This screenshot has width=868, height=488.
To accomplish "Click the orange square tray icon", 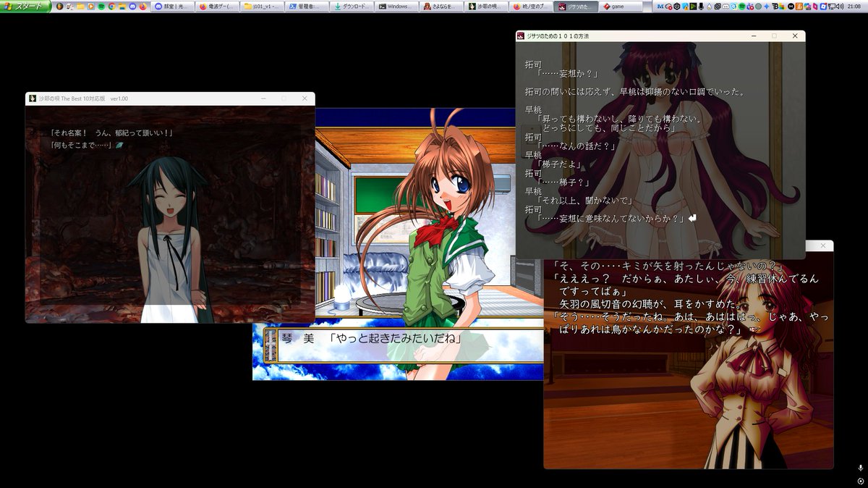I will (x=799, y=7).
